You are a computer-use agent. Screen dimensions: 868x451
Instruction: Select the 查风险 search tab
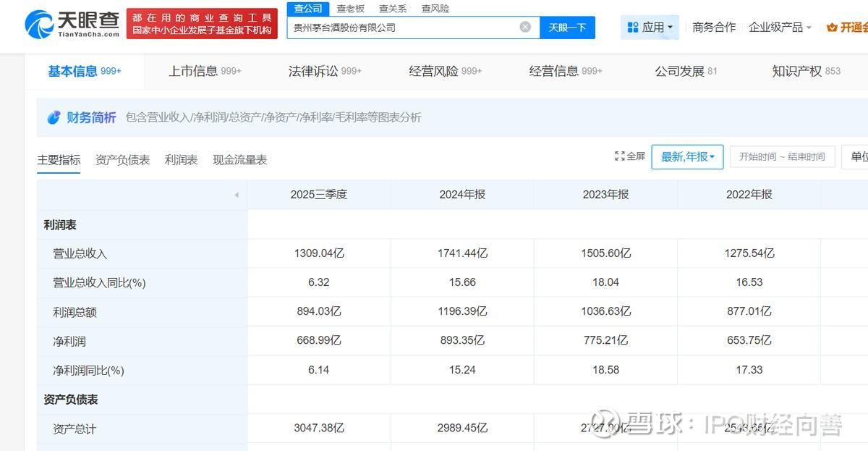[x=435, y=9]
